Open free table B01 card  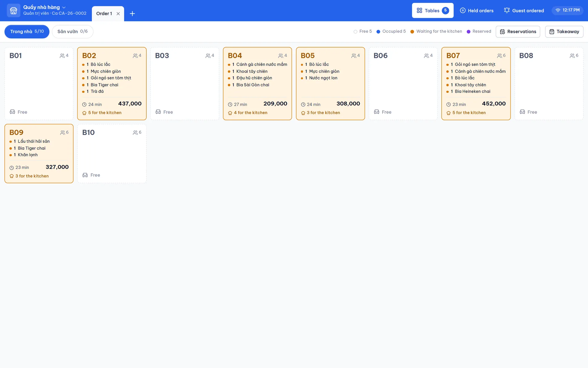tap(39, 83)
